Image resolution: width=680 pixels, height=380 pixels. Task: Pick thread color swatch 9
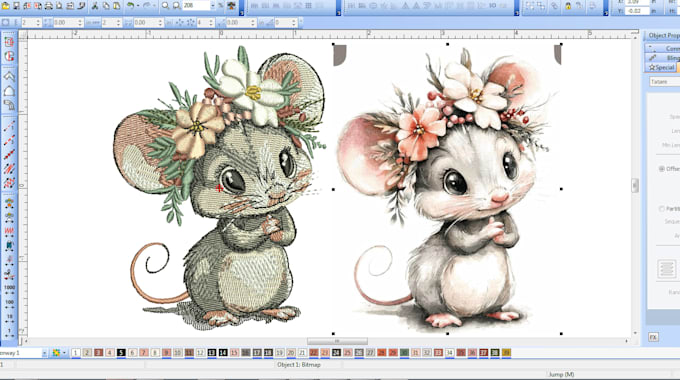(166, 353)
